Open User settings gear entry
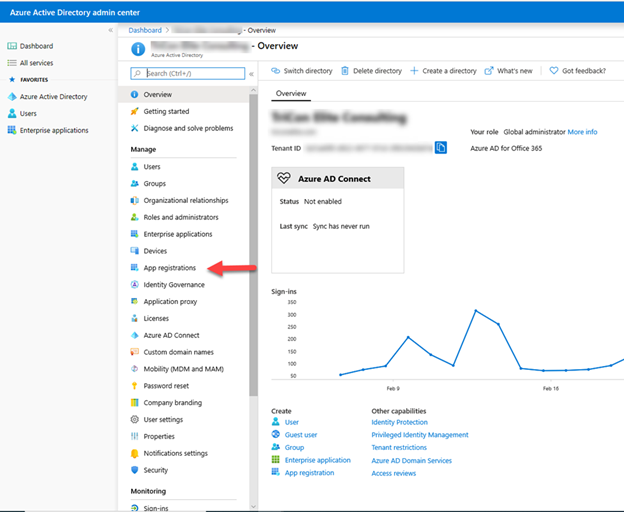Image resolution: width=624 pixels, height=512 pixels. (x=163, y=420)
